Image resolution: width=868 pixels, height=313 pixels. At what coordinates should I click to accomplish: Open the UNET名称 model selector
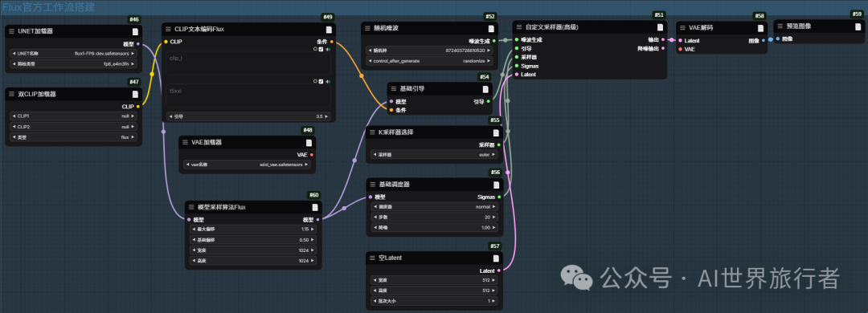74,54
